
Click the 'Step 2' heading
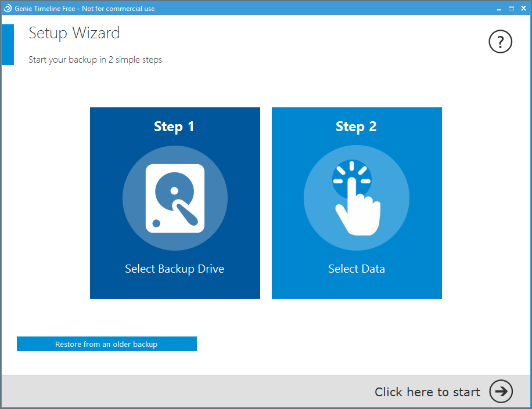356,126
